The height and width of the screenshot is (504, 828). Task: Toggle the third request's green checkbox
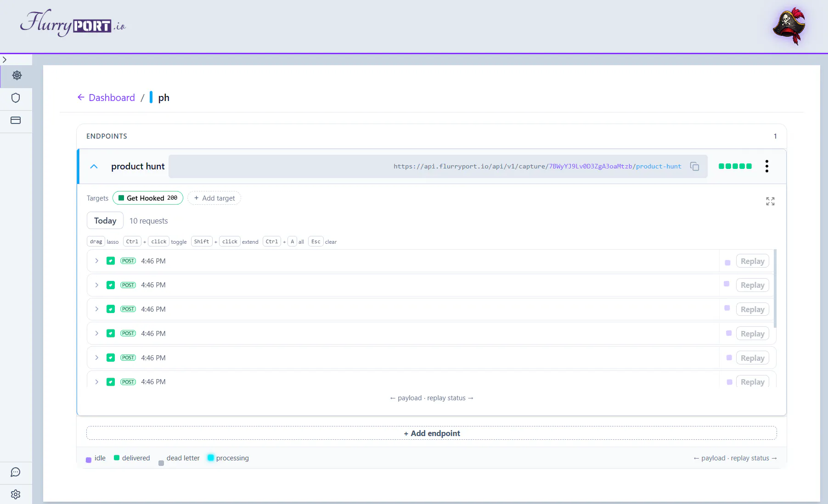pyautogui.click(x=111, y=309)
